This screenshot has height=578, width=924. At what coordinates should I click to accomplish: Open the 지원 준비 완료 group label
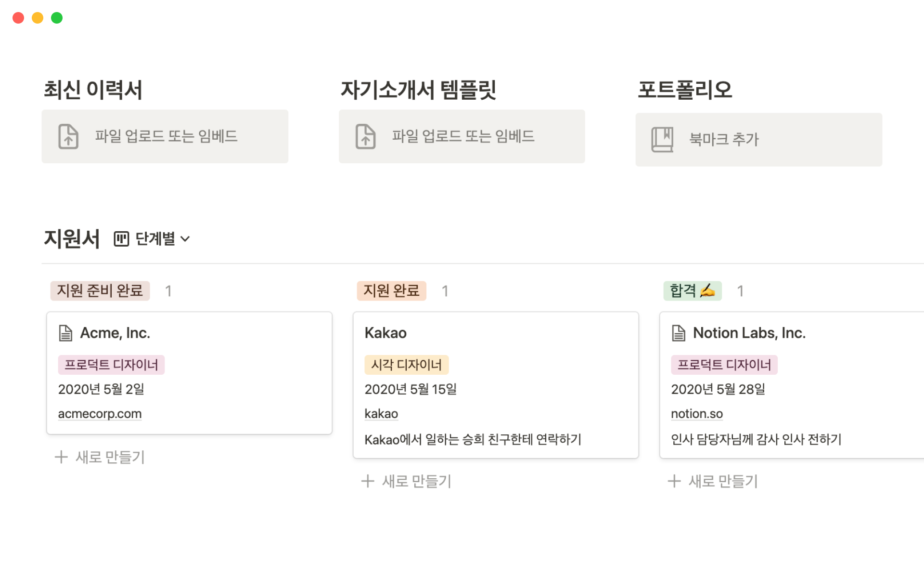(100, 291)
